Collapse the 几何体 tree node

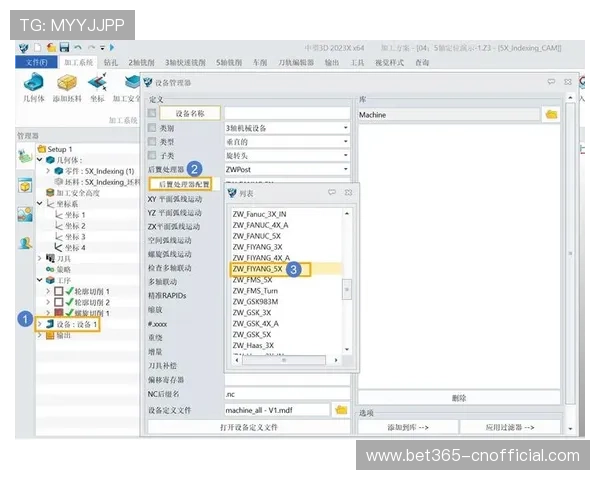click(x=40, y=160)
